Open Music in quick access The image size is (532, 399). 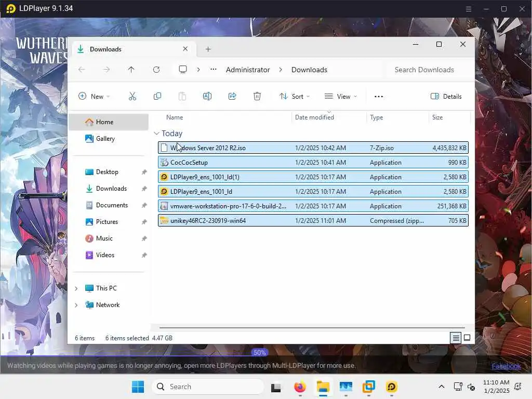(x=104, y=238)
